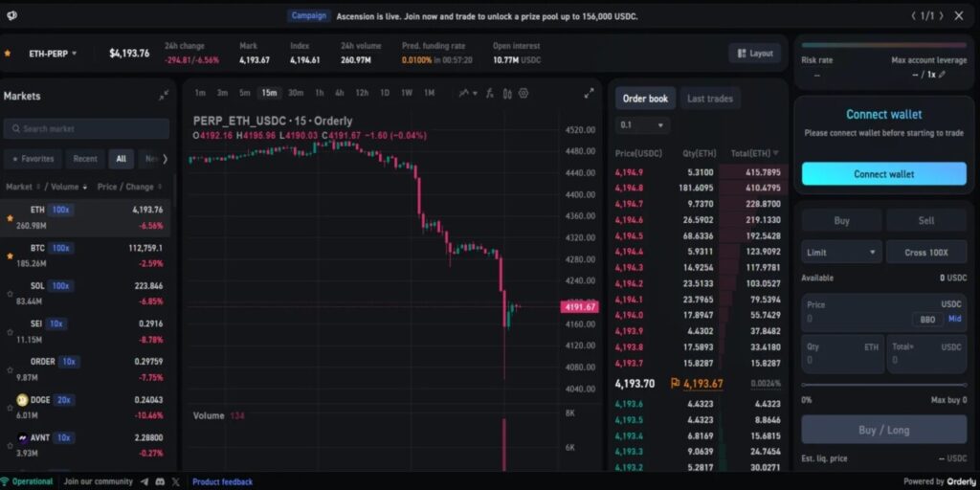
Task: Edit max account leverage pencil icon
Action: [x=942, y=74]
